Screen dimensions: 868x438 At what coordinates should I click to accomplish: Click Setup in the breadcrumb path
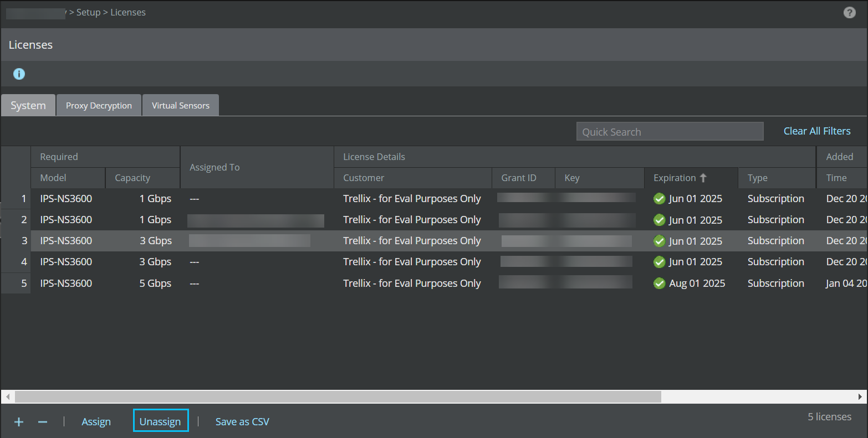point(89,12)
